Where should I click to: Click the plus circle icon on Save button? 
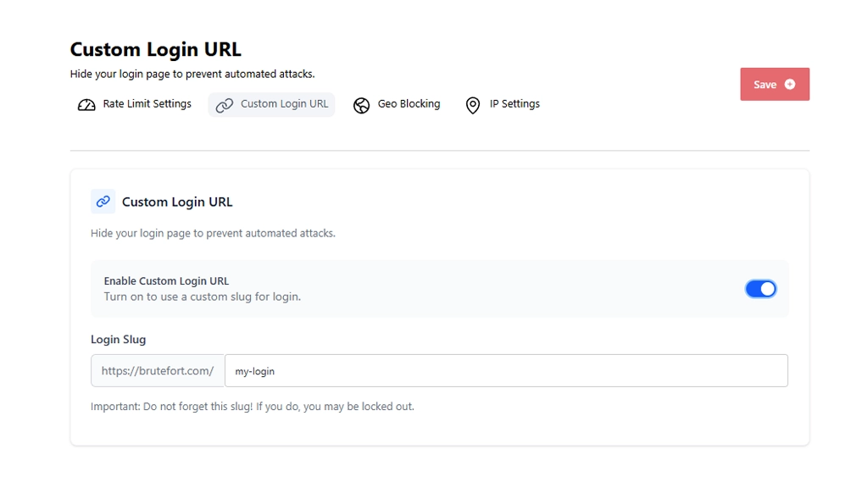click(790, 84)
